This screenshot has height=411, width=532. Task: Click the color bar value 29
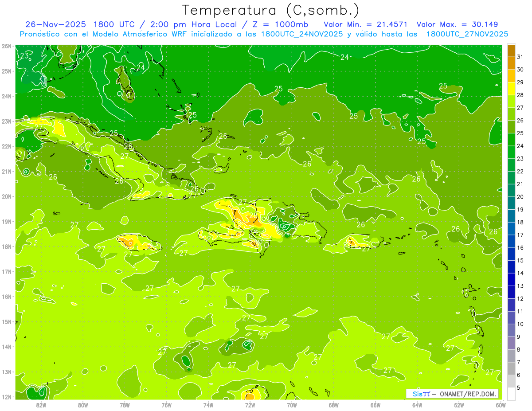click(x=520, y=82)
